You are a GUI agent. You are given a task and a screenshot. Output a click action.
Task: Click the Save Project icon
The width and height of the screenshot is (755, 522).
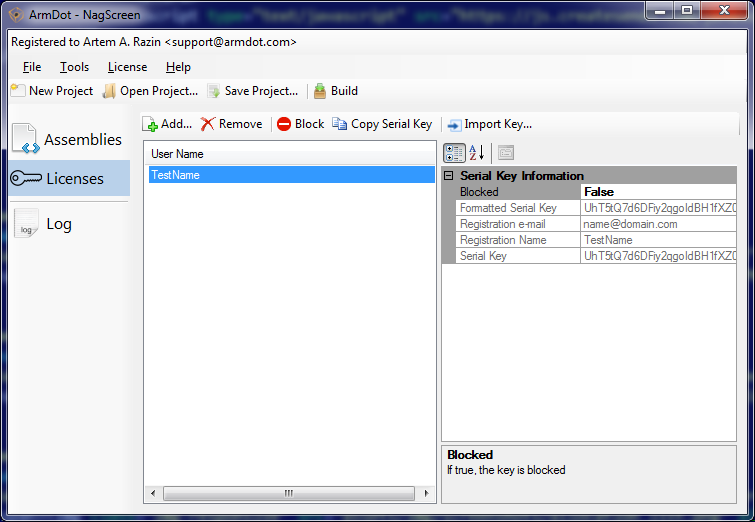(214, 91)
